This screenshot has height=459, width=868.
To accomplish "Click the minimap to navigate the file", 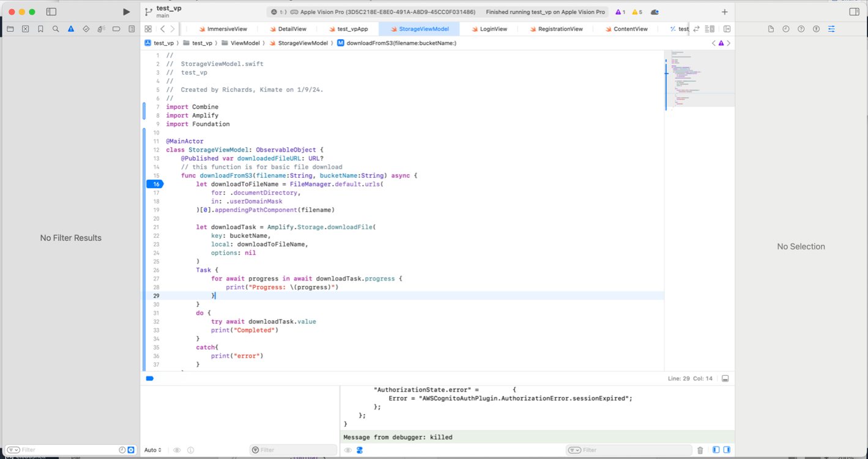I will (x=697, y=79).
